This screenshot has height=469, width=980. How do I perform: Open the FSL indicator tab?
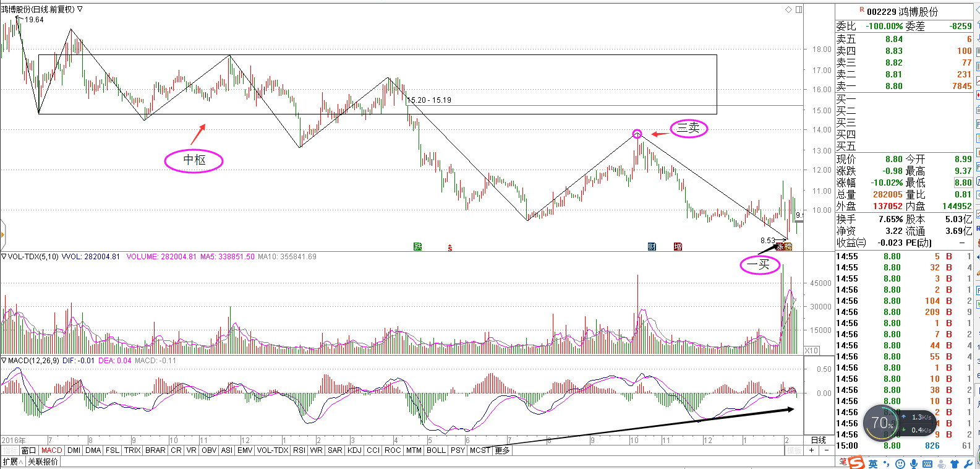point(113,450)
